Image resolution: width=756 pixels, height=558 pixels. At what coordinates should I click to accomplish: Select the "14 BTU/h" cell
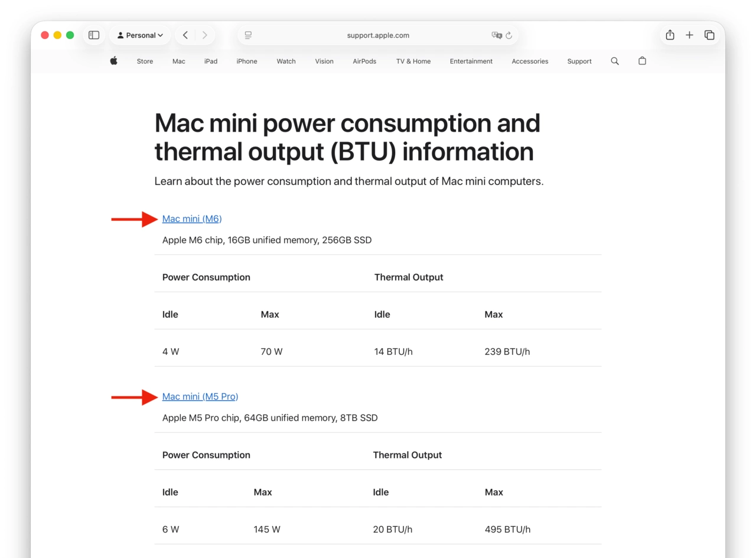point(393,352)
